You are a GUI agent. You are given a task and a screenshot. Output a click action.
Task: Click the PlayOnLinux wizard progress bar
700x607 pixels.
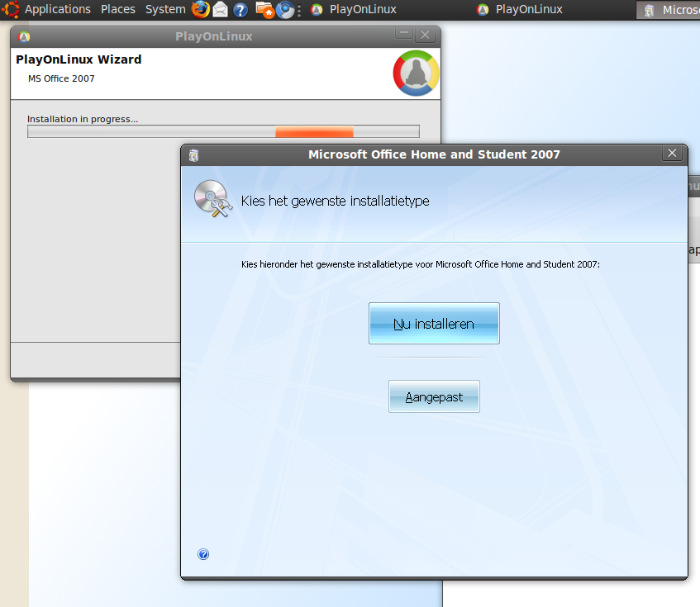tap(223, 131)
